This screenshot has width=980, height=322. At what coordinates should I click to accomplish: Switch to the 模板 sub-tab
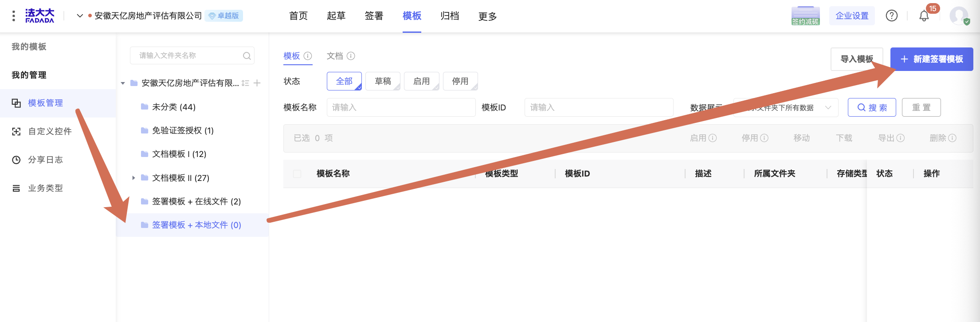tap(292, 56)
